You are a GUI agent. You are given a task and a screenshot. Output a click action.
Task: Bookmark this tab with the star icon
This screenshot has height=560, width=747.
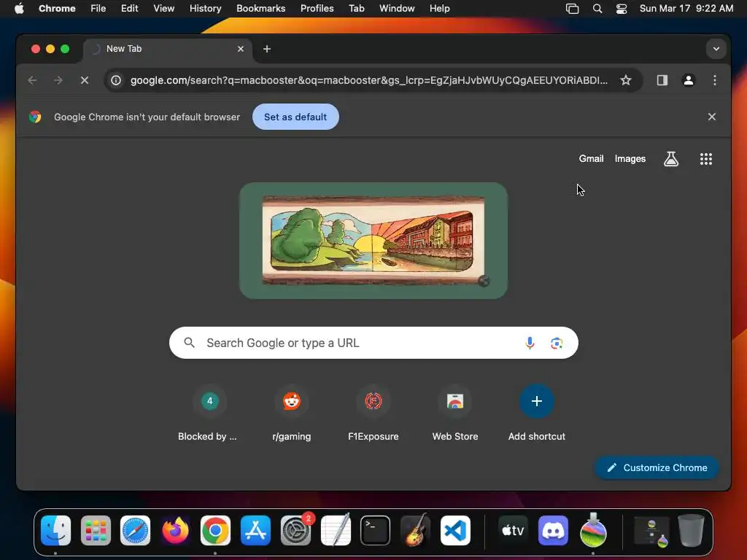click(x=625, y=80)
